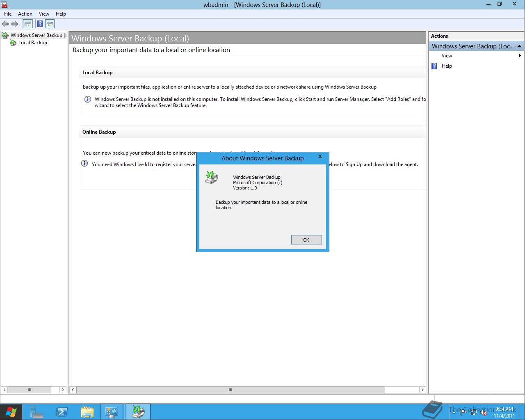Click the Forward arrow in toolbar
The height and width of the screenshot is (420, 525).
[x=15, y=24]
